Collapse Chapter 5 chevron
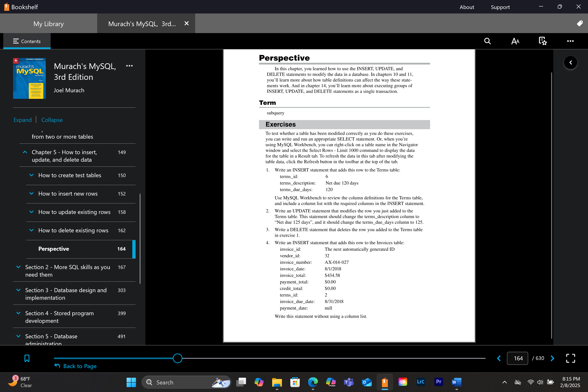Viewport: 588px width, 392px height. click(25, 152)
